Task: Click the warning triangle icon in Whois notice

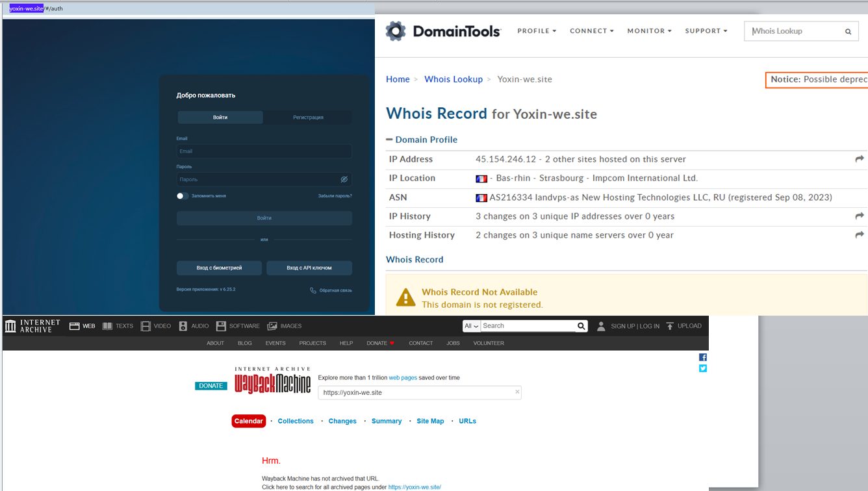Action: 405,298
